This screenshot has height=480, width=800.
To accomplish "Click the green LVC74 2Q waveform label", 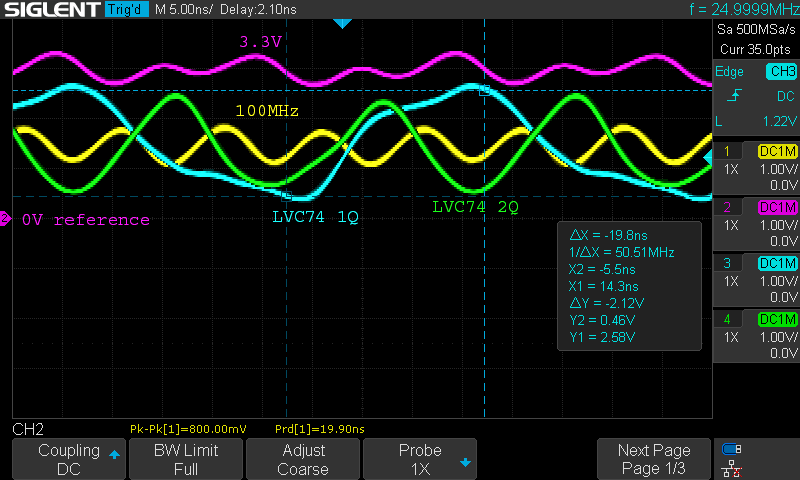I will point(476,207).
